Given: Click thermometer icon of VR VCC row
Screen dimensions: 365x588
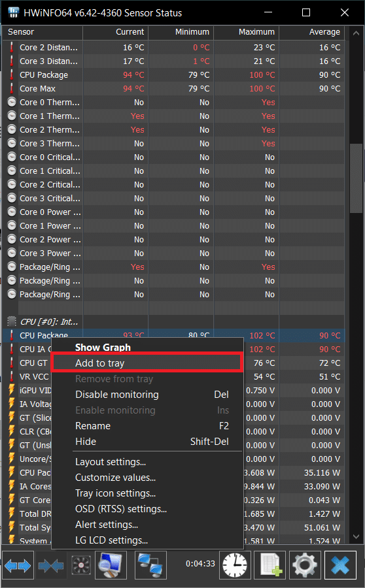Looking at the screenshot, I should click(x=12, y=376).
